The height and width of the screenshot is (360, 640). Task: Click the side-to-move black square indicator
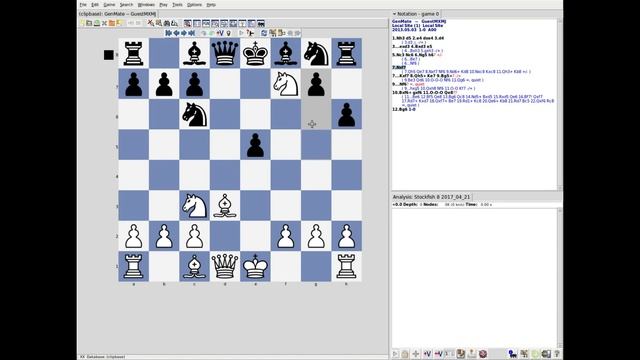pos(109,55)
